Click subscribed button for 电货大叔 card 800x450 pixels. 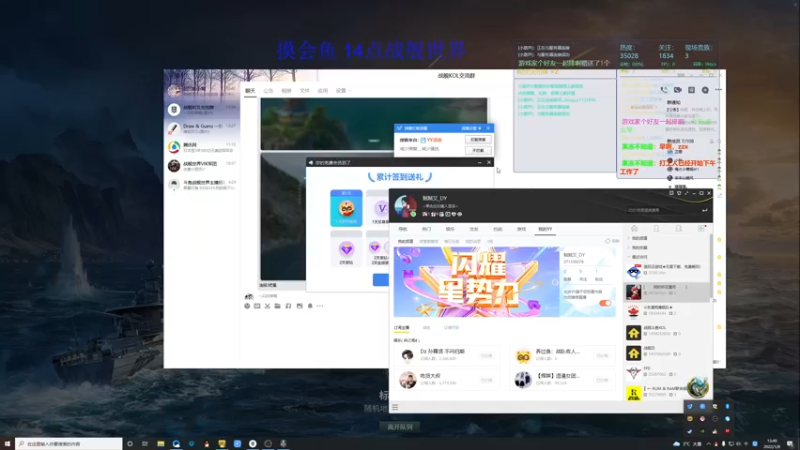click(x=487, y=380)
